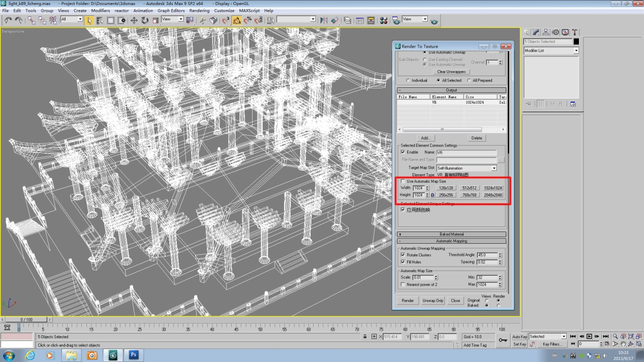Click the Mirror tool icon

(324, 20)
